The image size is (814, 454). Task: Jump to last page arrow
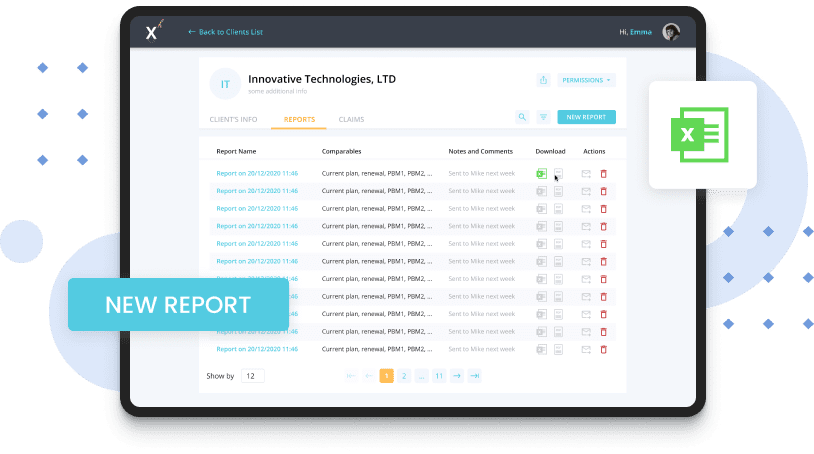474,376
